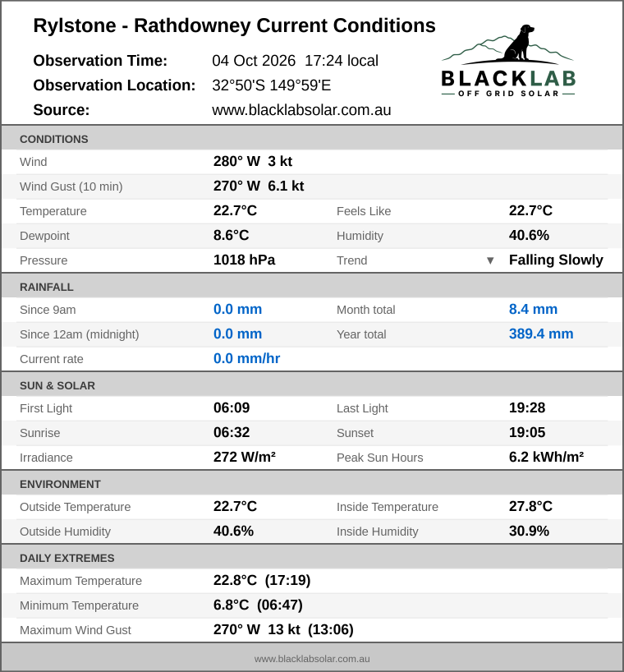Select the Dewpoint value '8.6°C'

coord(232,235)
